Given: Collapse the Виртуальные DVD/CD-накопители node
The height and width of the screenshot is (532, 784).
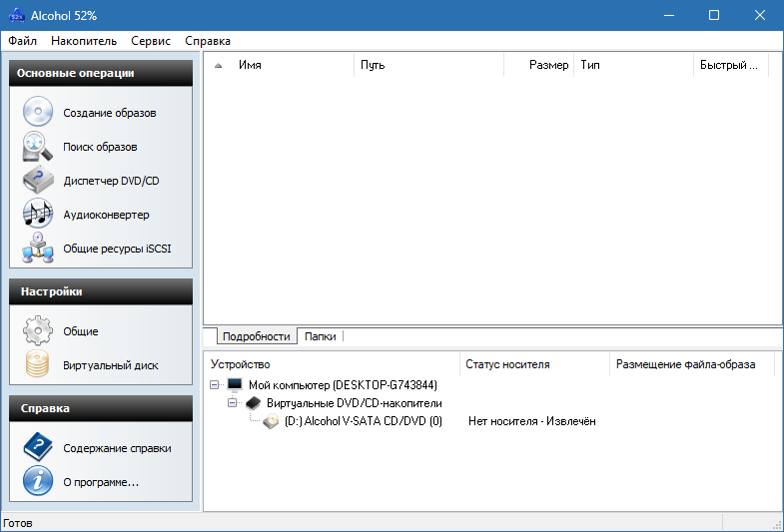Looking at the screenshot, I should tap(232, 402).
